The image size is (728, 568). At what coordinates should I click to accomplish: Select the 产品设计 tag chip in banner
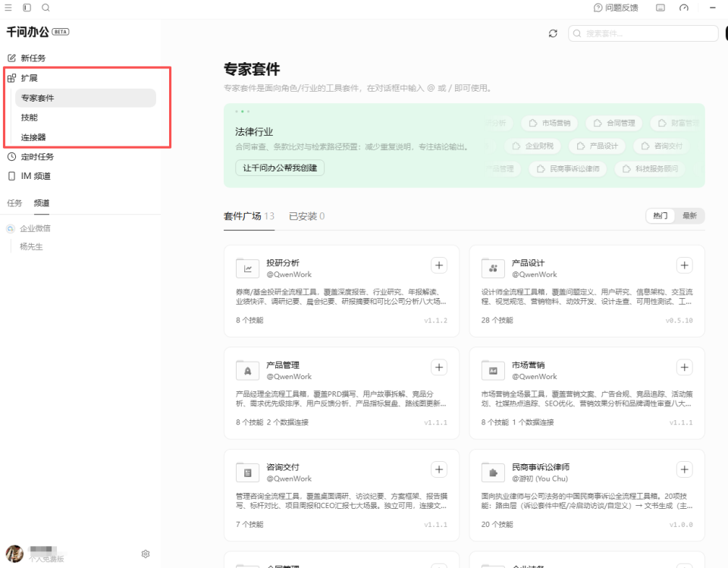coord(597,146)
